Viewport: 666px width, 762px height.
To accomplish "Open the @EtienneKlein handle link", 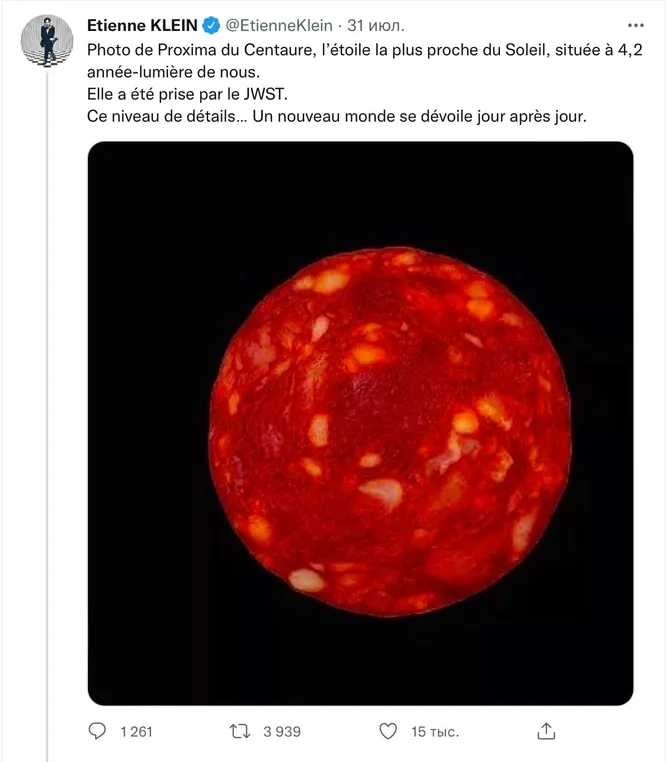I will click(x=279, y=25).
